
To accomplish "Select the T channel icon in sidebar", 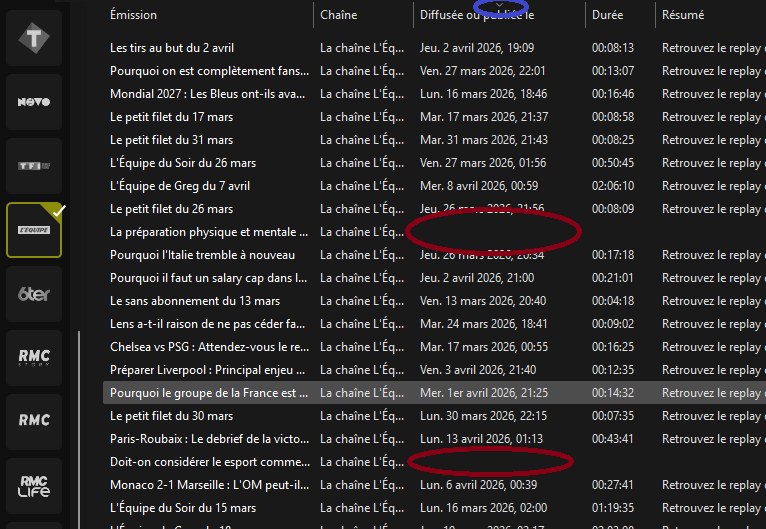I will (x=34, y=40).
